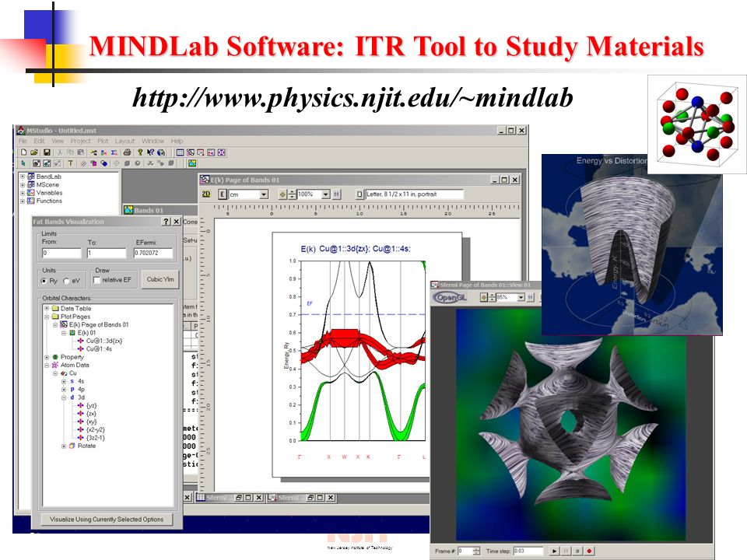The height and width of the screenshot is (560, 747).
Task: Select the eV units radio button
Action: 66,281
